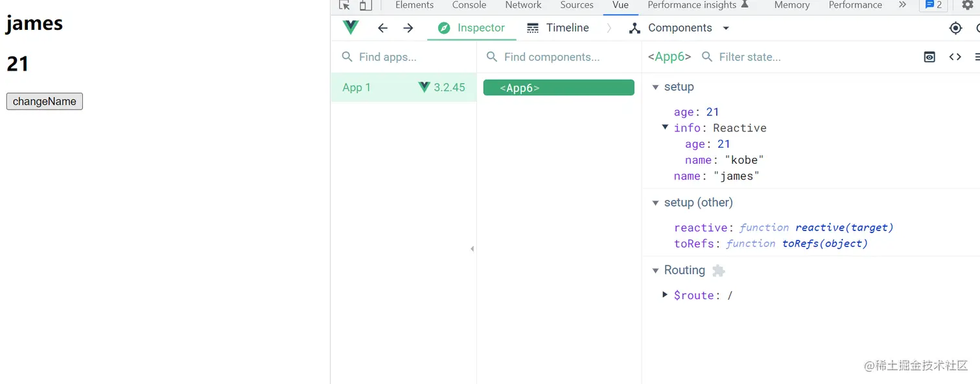This screenshot has height=384, width=980.
Task: Switch to the Sources tab
Action: pos(577,5)
